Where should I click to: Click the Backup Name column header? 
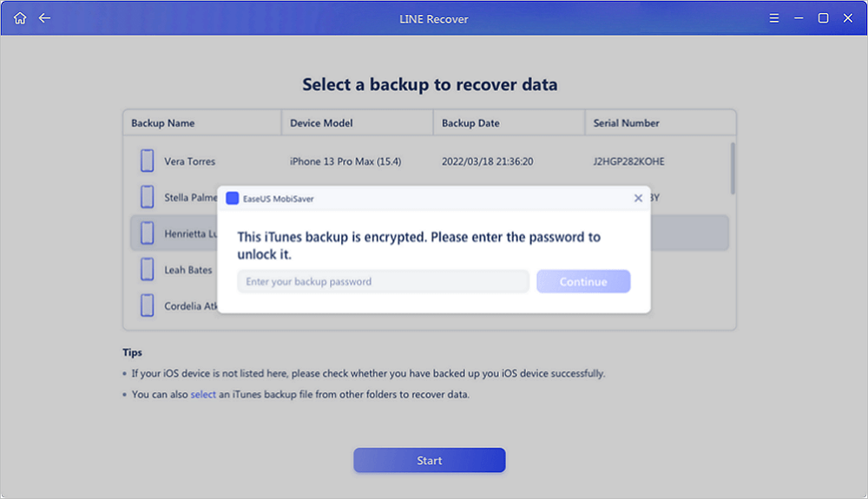163,123
